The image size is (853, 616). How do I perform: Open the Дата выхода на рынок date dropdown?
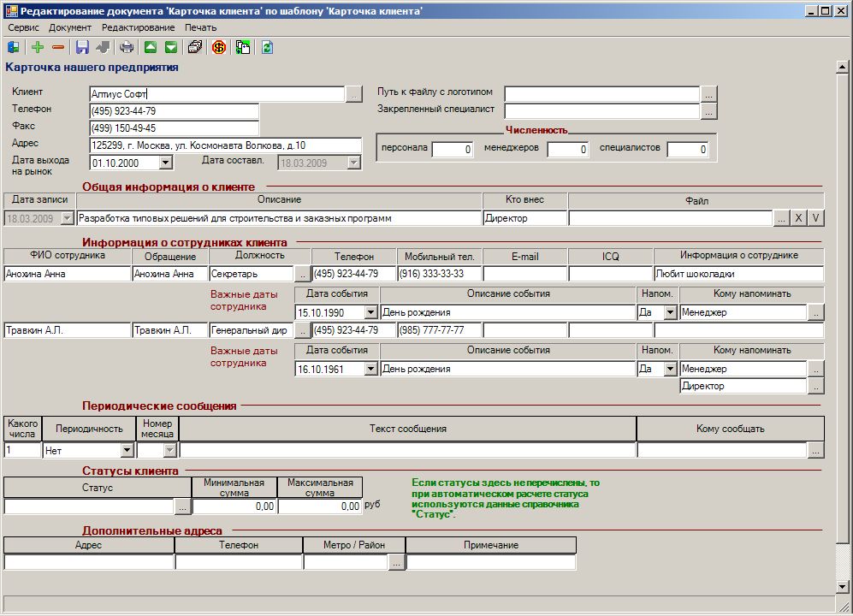click(x=166, y=163)
